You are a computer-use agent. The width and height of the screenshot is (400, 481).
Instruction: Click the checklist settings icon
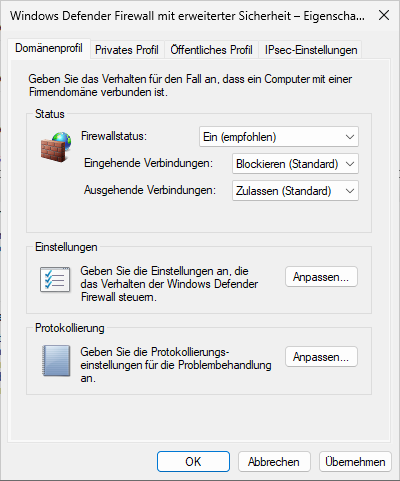pos(55,279)
